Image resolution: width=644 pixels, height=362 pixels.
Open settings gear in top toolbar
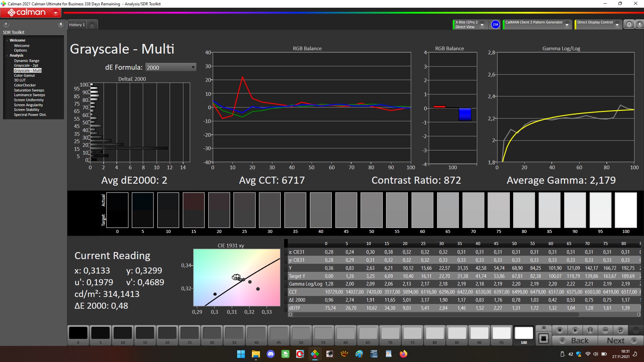click(x=629, y=24)
